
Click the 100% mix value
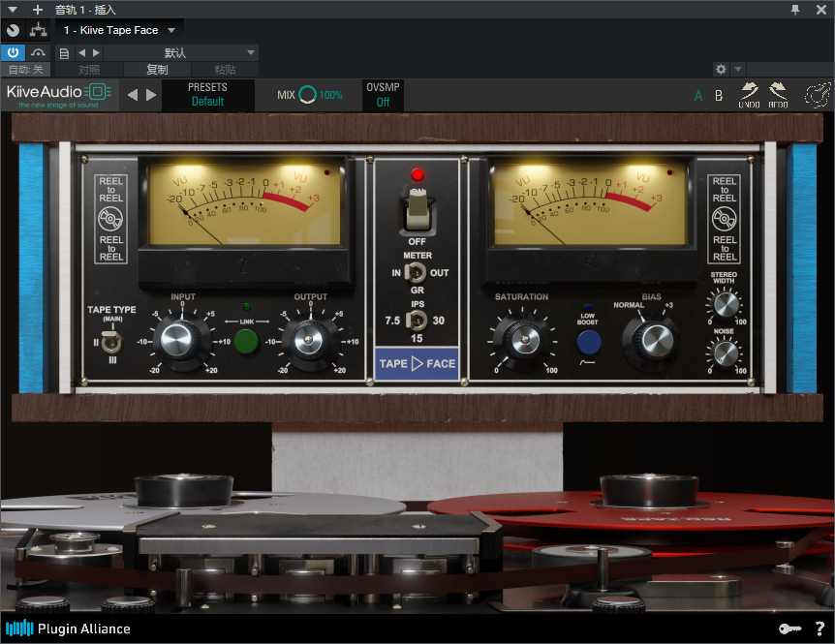[330, 95]
